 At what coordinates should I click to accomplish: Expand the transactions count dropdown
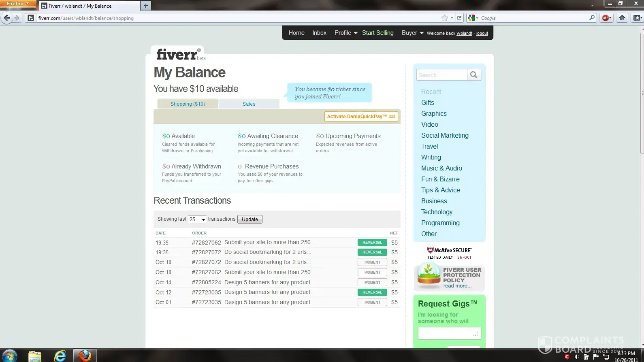click(x=197, y=219)
